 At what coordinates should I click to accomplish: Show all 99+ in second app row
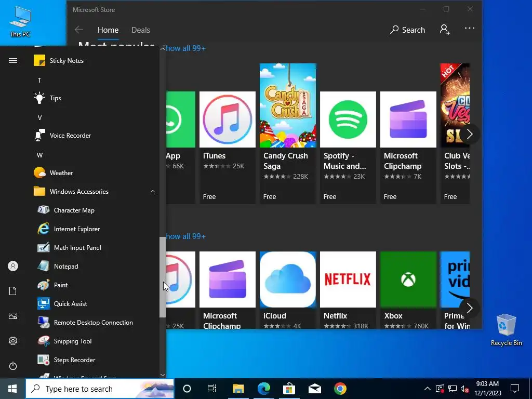(x=185, y=236)
